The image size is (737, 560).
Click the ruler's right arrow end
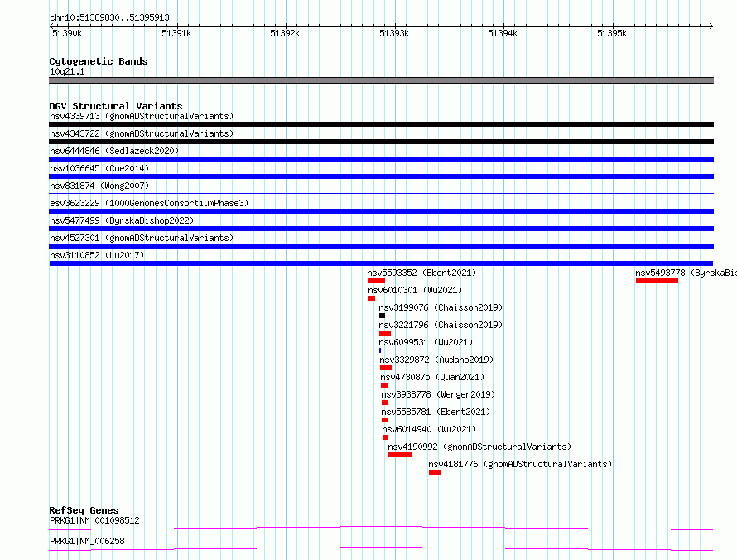click(711, 26)
